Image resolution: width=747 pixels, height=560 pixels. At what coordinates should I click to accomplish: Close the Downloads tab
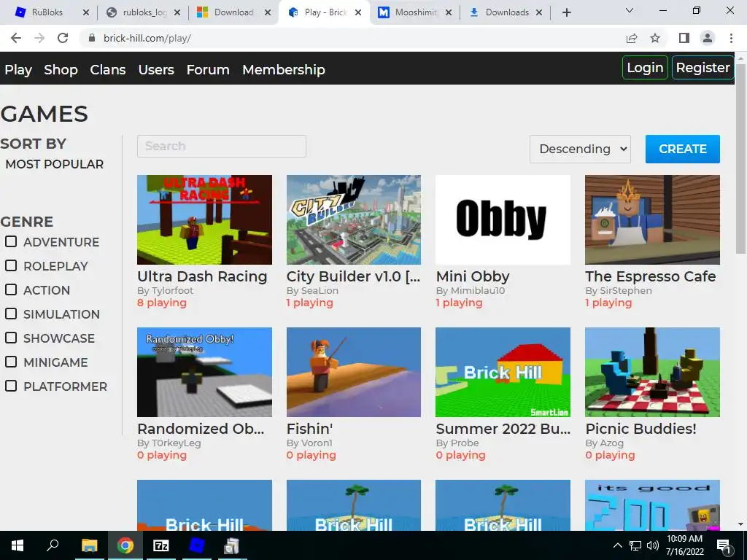pos(539,12)
